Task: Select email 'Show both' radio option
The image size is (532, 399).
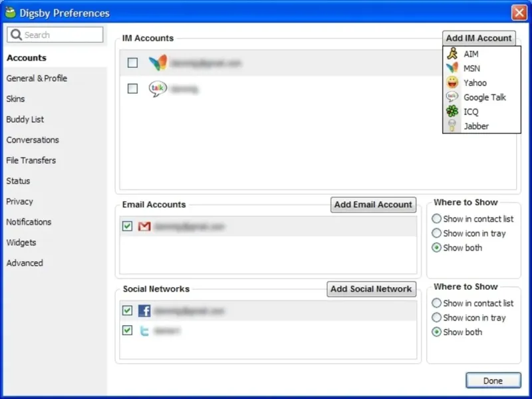Action: click(x=436, y=247)
